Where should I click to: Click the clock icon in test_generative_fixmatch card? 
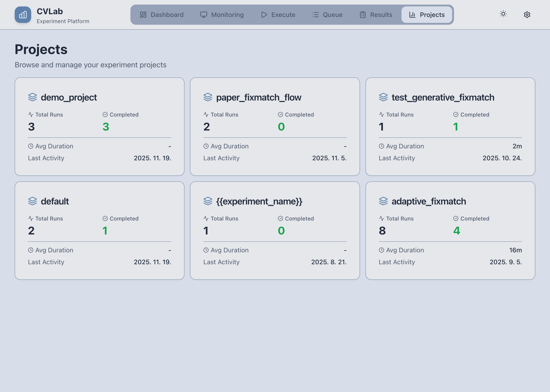[381, 146]
